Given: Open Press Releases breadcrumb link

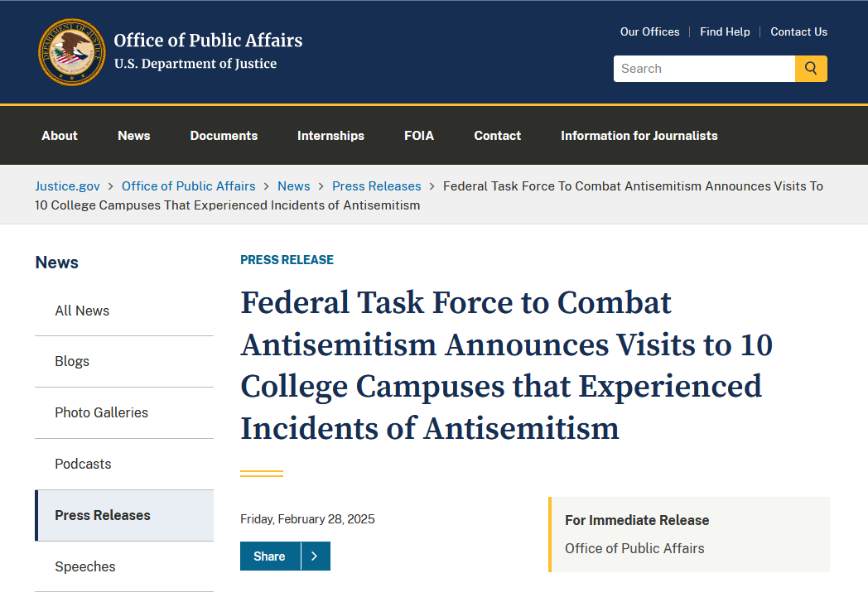Looking at the screenshot, I should pos(377,186).
